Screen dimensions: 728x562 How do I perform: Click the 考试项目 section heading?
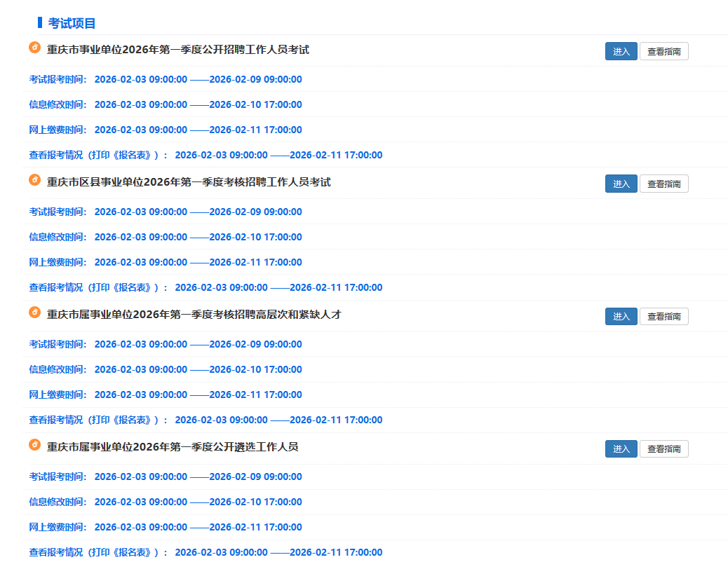click(72, 23)
